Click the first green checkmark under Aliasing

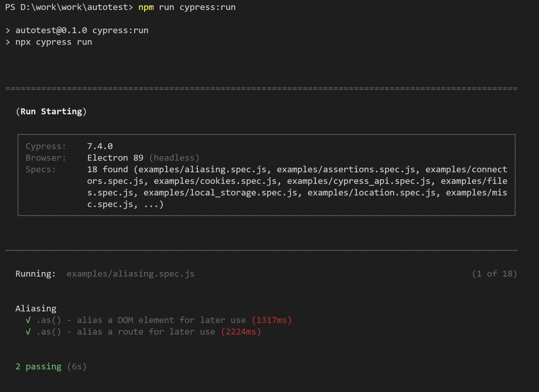(x=28, y=320)
